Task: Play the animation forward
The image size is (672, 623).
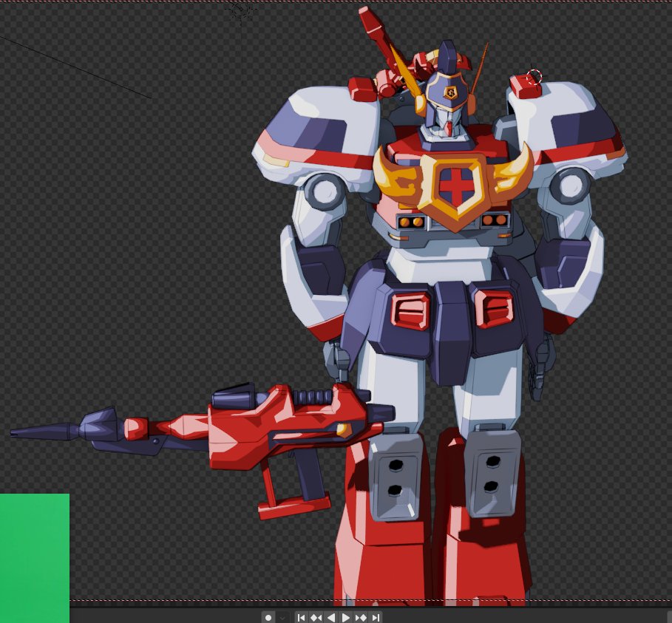Action: 345,617
